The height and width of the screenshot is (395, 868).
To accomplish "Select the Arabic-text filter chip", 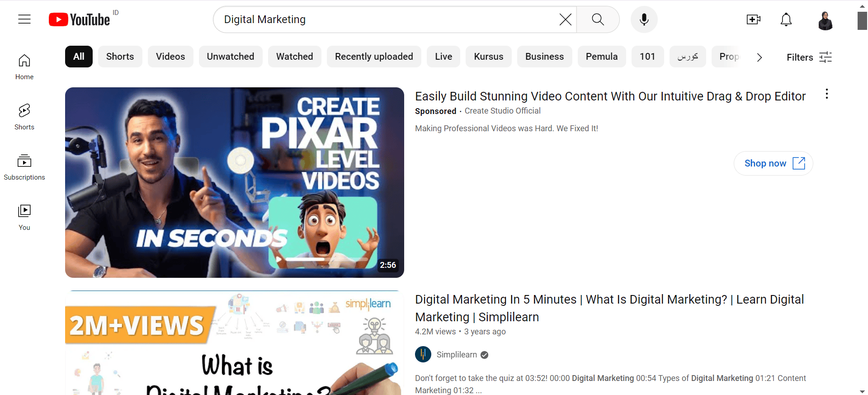I will click(688, 57).
